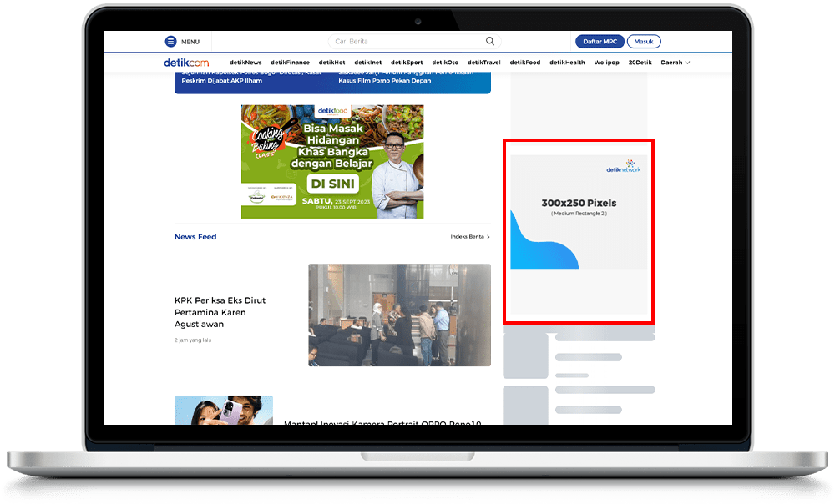Navigate to detikTravel
Viewport: 835px width, 504px height.
[483, 63]
